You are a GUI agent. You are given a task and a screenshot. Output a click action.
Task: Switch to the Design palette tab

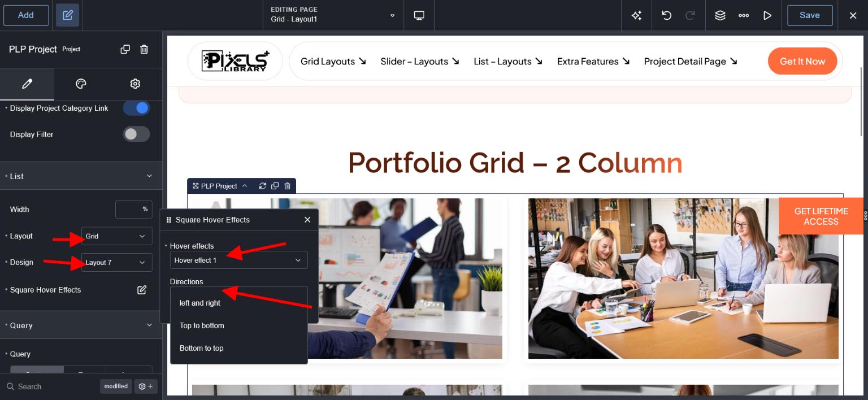pyautogui.click(x=81, y=84)
